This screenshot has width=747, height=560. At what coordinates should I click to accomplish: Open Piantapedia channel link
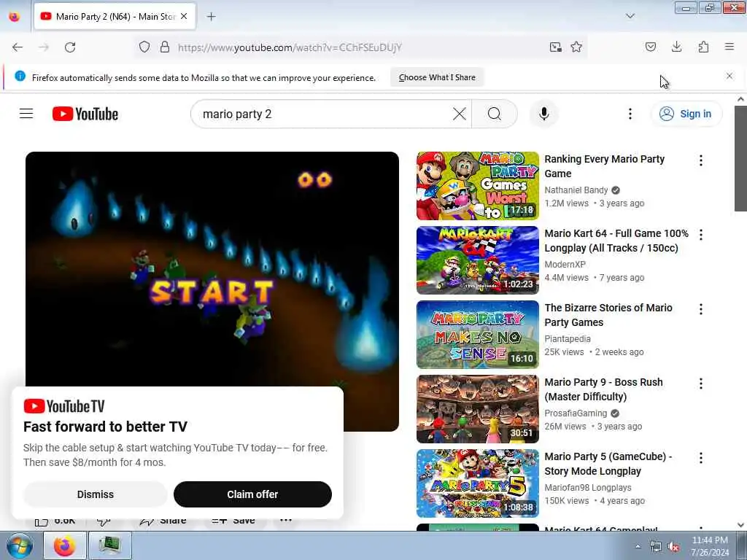[x=568, y=338]
